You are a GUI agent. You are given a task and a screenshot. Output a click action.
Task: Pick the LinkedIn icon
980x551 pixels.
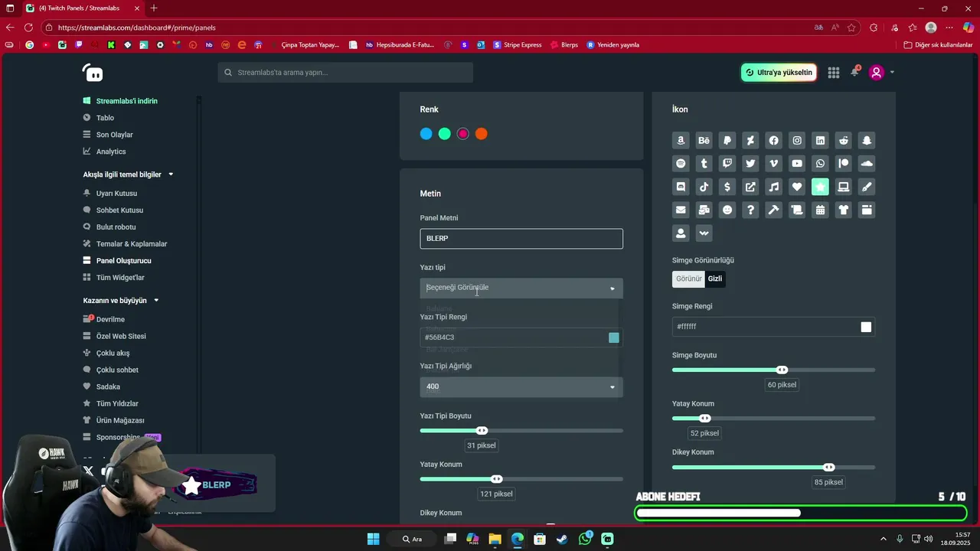pos(820,140)
